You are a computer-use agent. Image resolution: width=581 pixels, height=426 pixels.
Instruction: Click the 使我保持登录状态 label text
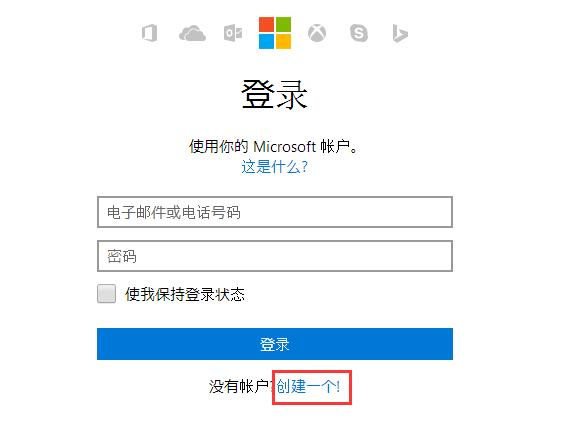coord(185,294)
